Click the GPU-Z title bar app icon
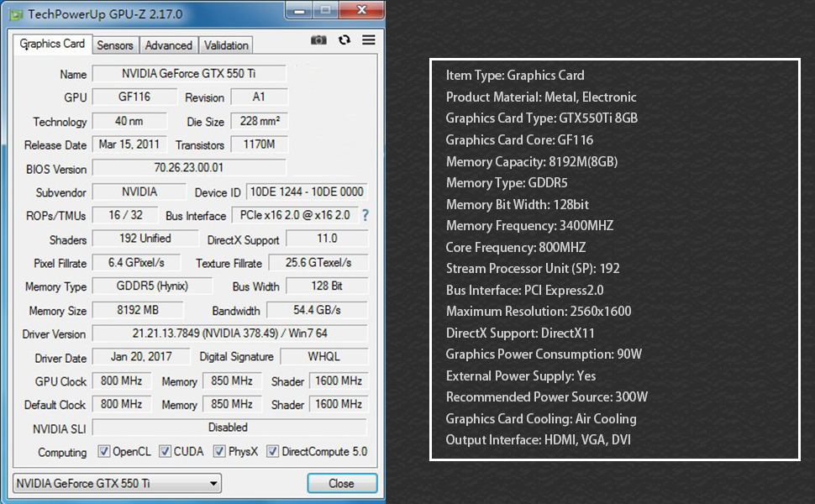815x504 pixels. (x=16, y=14)
